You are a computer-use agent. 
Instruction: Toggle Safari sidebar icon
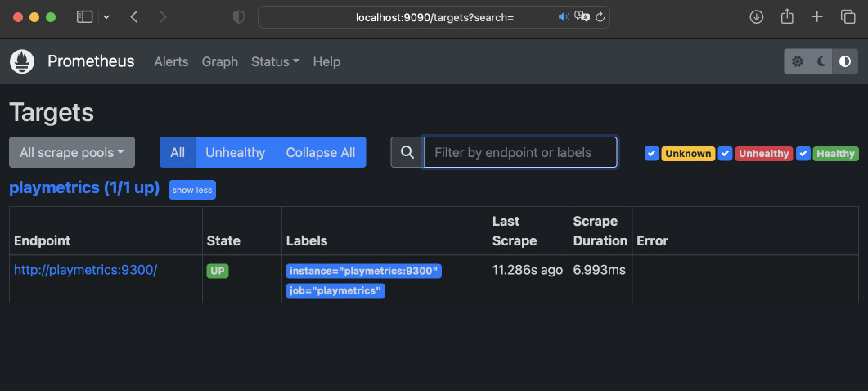point(85,17)
